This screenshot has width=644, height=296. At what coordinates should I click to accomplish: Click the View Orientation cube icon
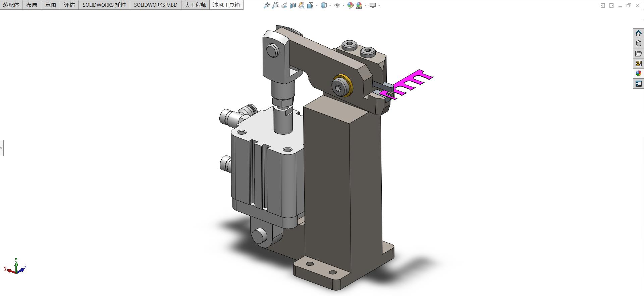[310, 5]
